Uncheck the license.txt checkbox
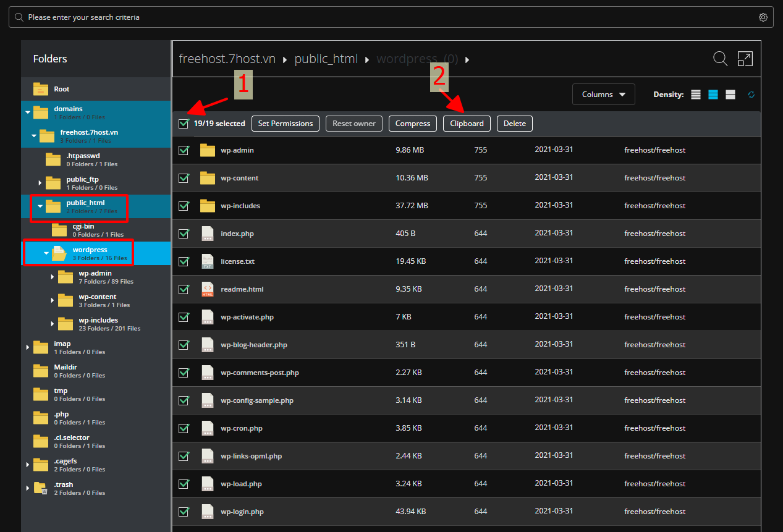The image size is (783, 532). [x=184, y=261]
